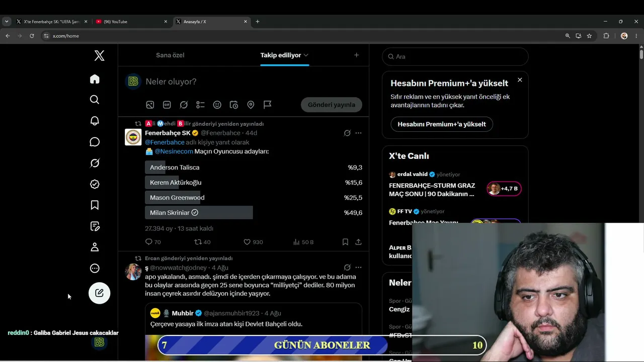The height and width of the screenshot is (362, 644).
Task: Open the sidebar More circle menu
Action: 95,268
